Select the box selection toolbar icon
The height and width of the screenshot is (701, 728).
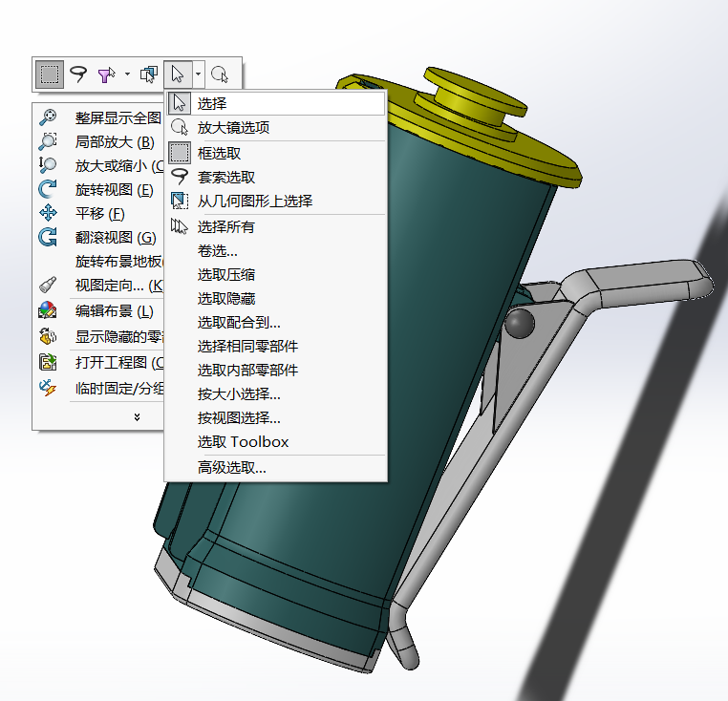[x=50, y=74]
